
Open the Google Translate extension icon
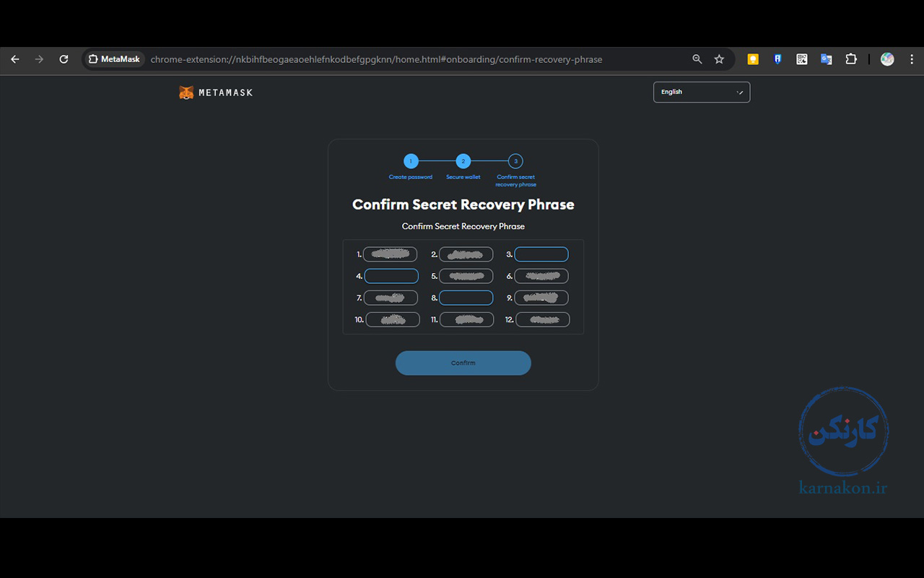click(x=827, y=59)
